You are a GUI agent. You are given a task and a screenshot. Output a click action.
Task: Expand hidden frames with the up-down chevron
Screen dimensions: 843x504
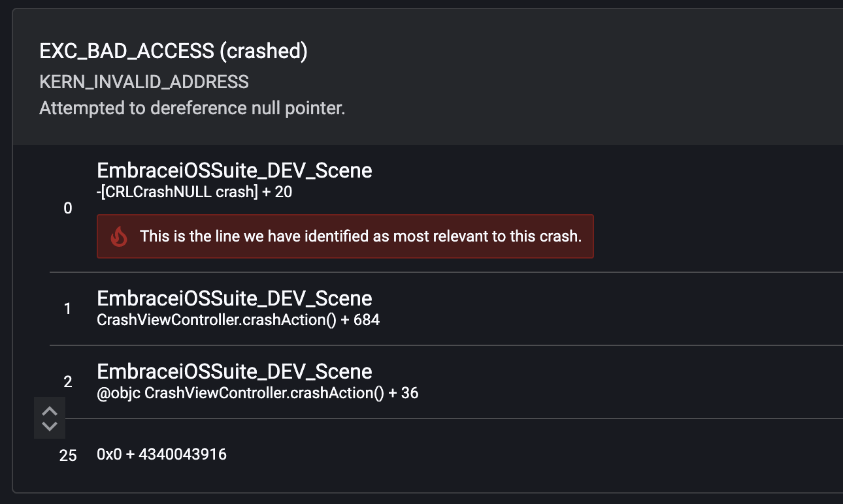[50, 418]
